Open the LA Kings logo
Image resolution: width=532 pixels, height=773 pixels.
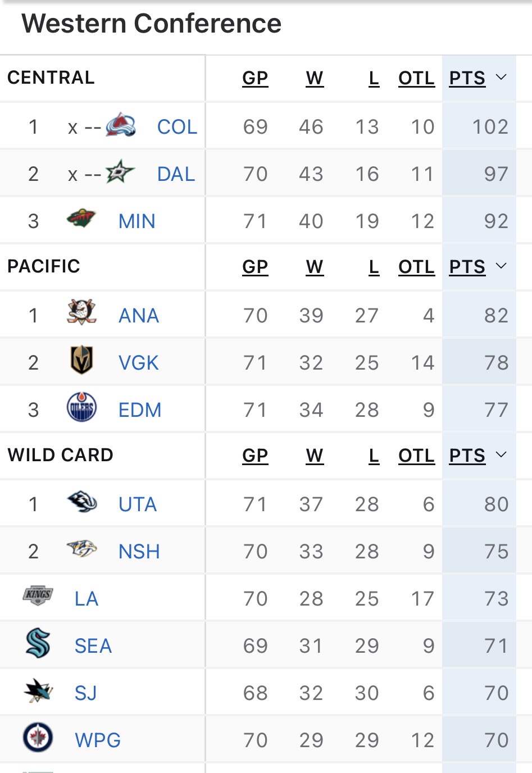tap(38, 595)
